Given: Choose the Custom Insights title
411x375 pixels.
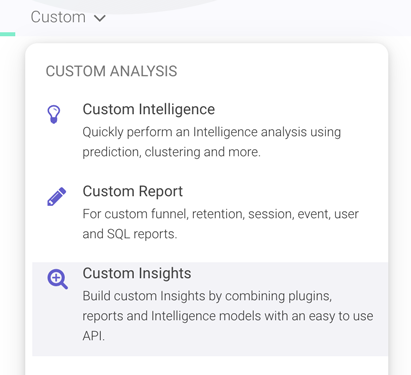Looking at the screenshot, I should pyautogui.click(x=137, y=273).
